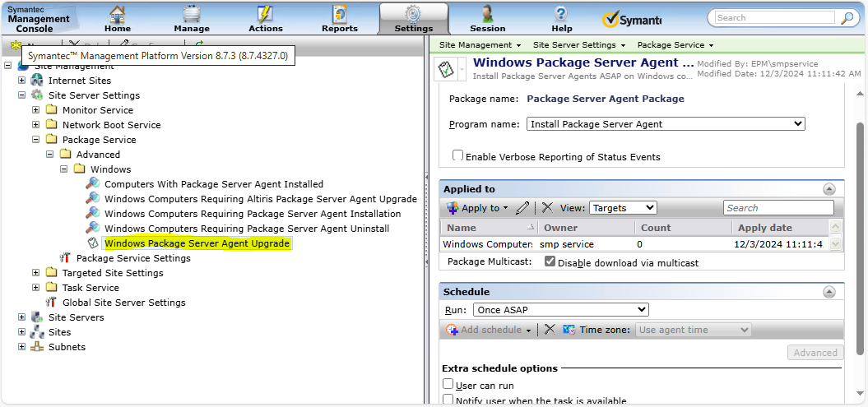The height and width of the screenshot is (407, 868).
Task: Sort by the Count column header
Action: pyautogui.click(x=683, y=227)
